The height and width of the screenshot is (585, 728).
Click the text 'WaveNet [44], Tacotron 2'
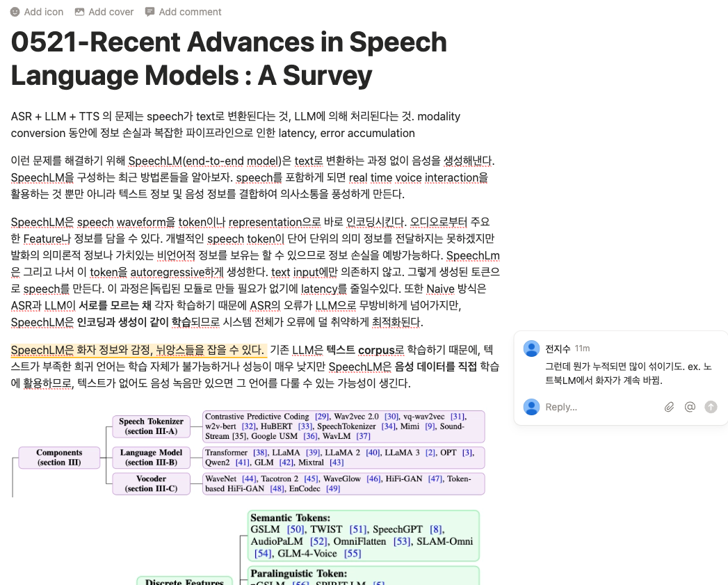pyautogui.click(x=252, y=479)
